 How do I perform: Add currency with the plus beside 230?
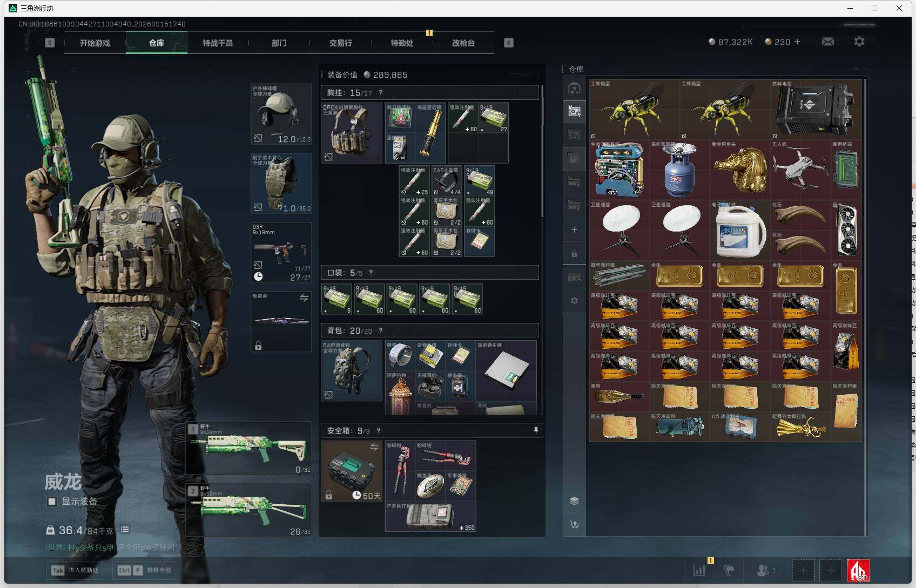pos(797,42)
